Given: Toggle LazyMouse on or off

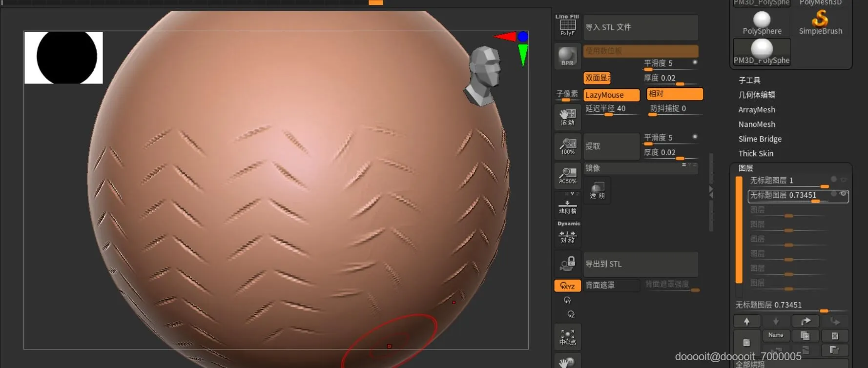Looking at the screenshot, I should (611, 95).
